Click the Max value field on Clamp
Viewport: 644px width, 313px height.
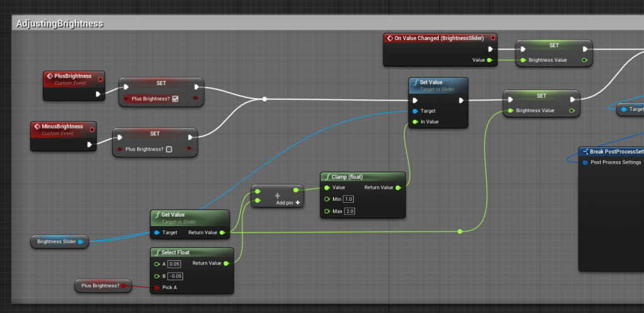349,211
